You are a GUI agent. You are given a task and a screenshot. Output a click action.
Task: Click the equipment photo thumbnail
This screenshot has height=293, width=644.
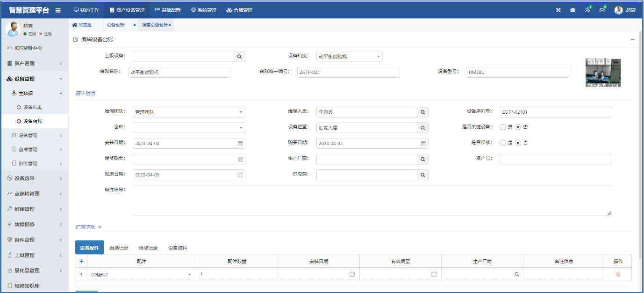point(603,73)
